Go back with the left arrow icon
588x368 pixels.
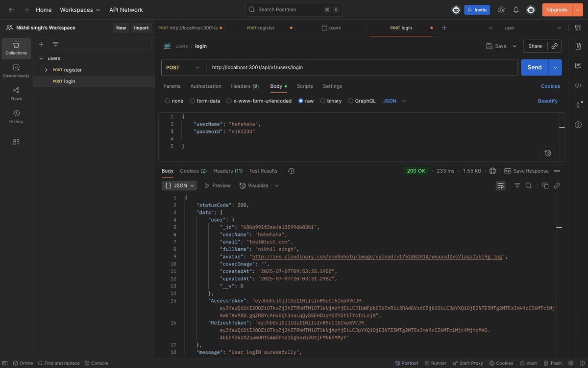pos(11,10)
